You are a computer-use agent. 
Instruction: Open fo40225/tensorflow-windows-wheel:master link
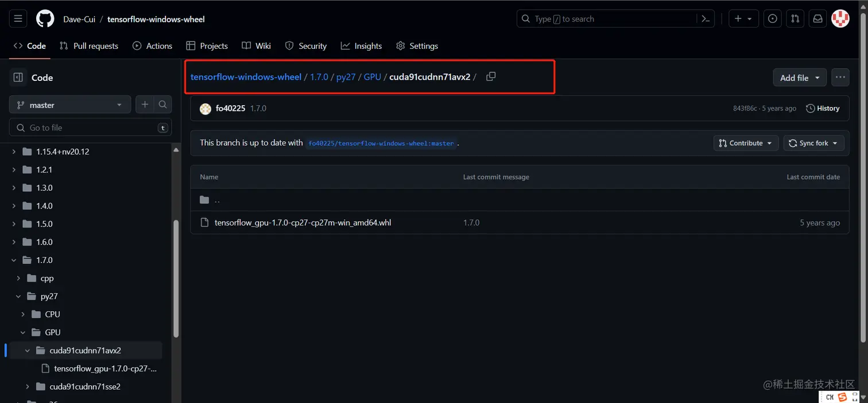(x=381, y=143)
